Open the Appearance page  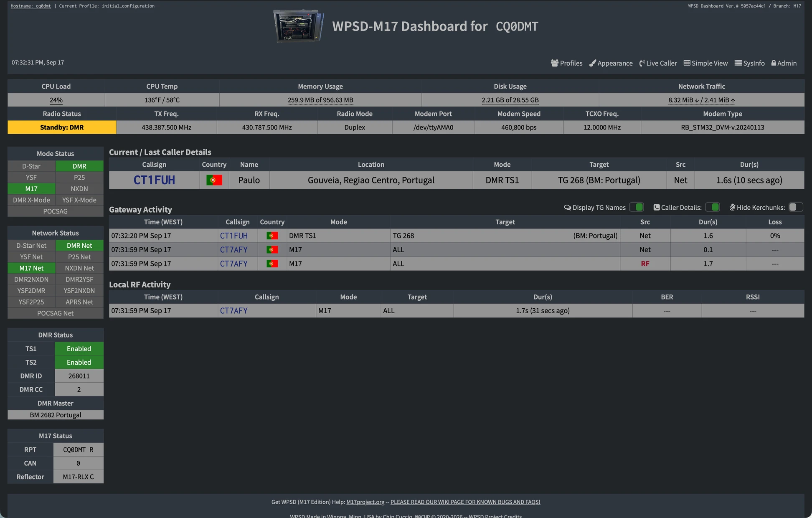coord(611,63)
